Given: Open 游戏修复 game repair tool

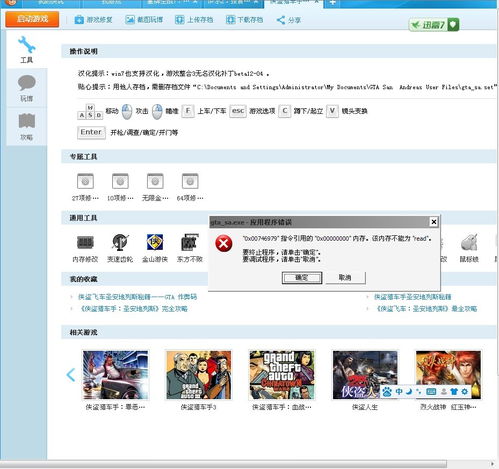Looking at the screenshot, I should coord(93,20).
